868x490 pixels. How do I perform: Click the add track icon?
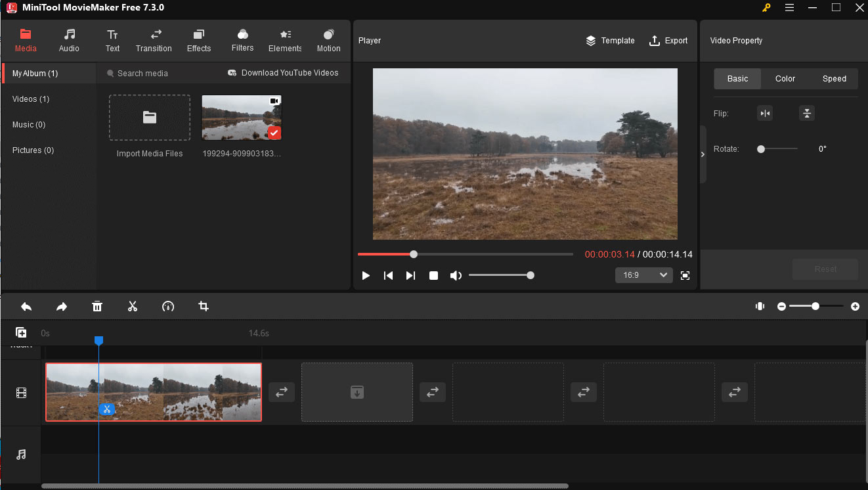(x=21, y=333)
